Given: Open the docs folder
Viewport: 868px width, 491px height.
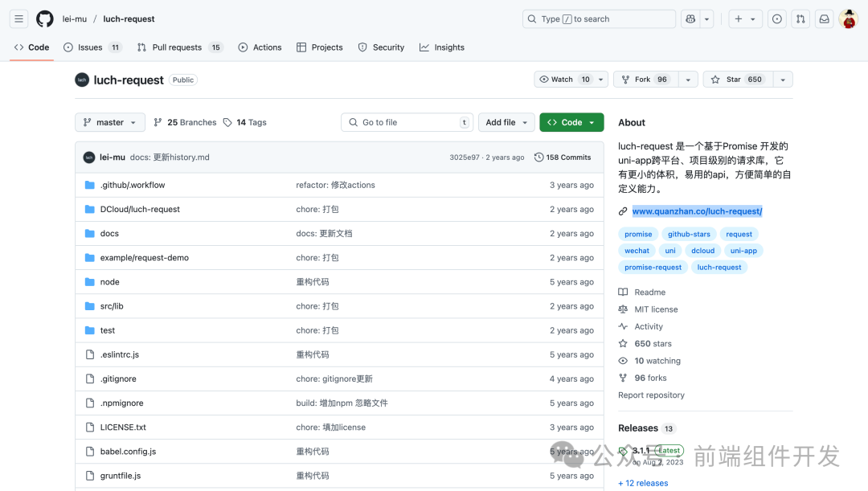Looking at the screenshot, I should click(109, 234).
